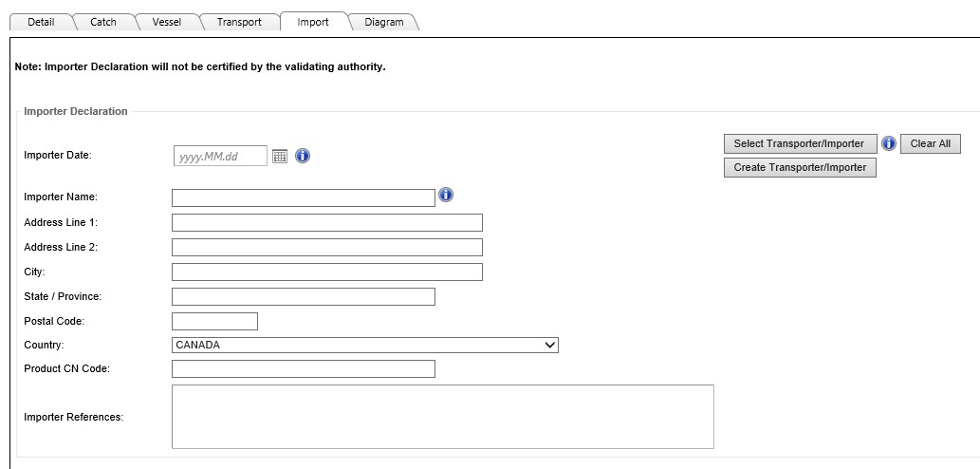This screenshot has width=980, height=469.
Task: Click the 'State / Province:' label
Action: pos(63,296)
